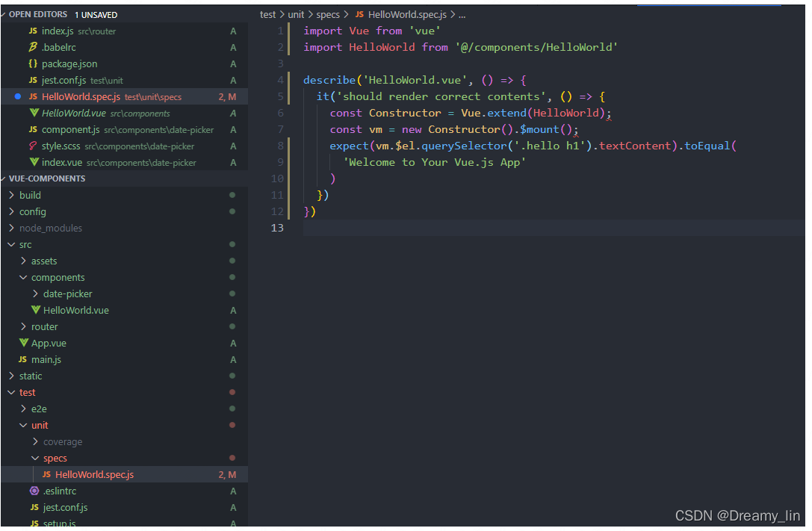This screenshot has height=531, width=812.
Task: Click JS icon of main.js
Action: pos(23,359)
